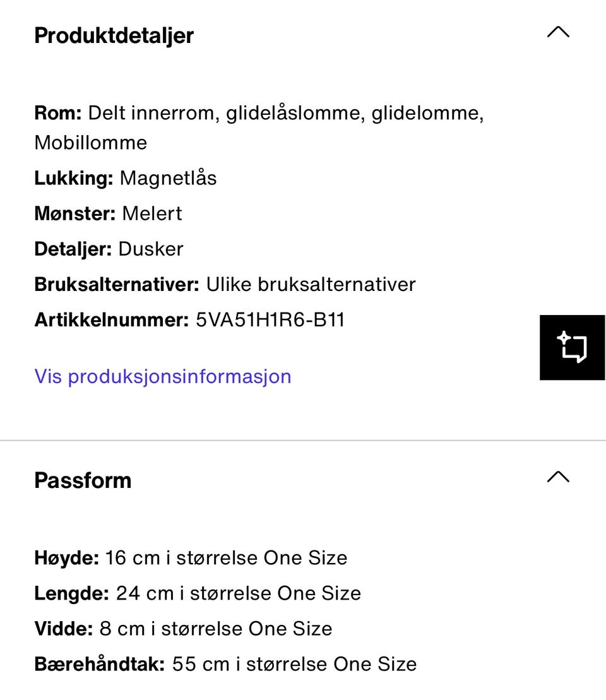Select the Mobillomme text
Image resolution: width=606 pixels, height=700 pixels.
[90, 143]
